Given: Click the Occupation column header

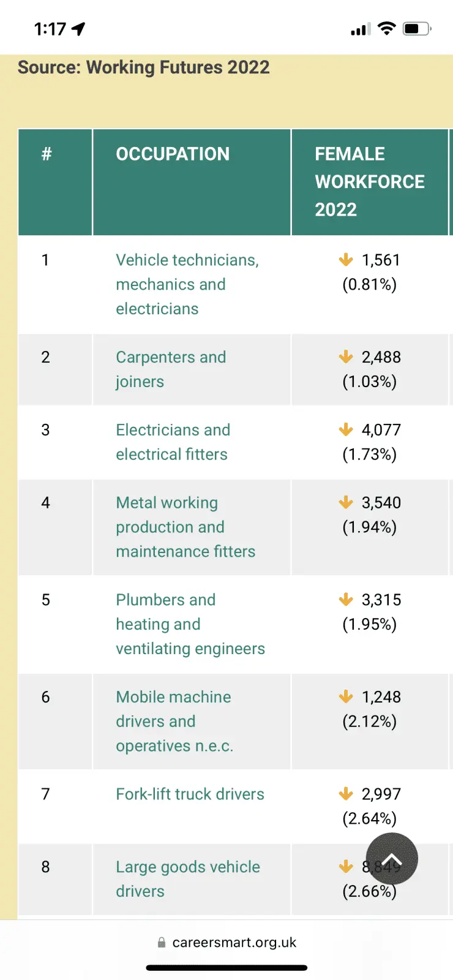Looking at the screenshot, I should click(173, 154).
